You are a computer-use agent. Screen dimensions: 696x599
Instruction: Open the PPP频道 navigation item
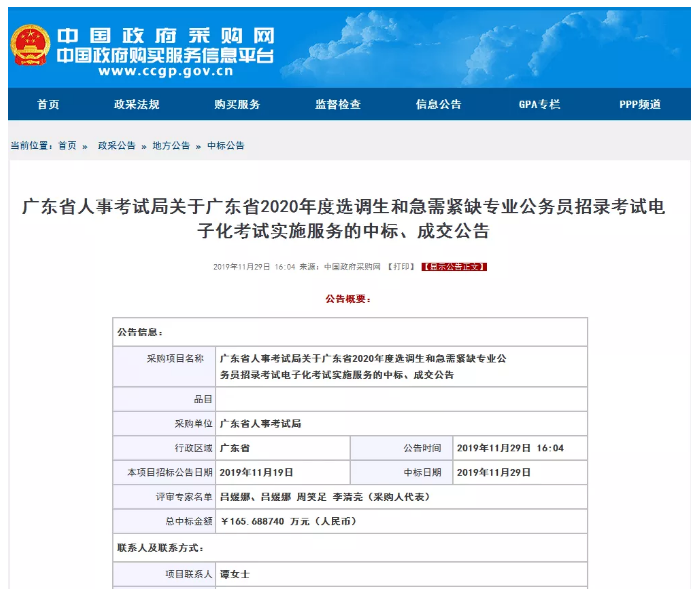coord(640,104)
